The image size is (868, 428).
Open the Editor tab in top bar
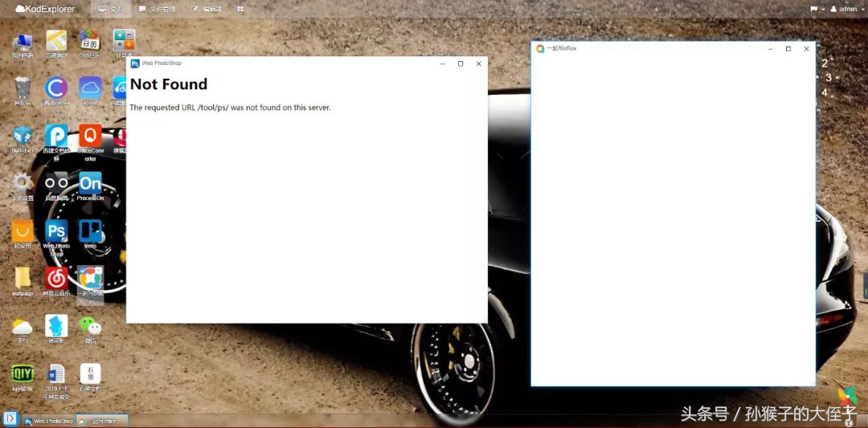point(207,9)
